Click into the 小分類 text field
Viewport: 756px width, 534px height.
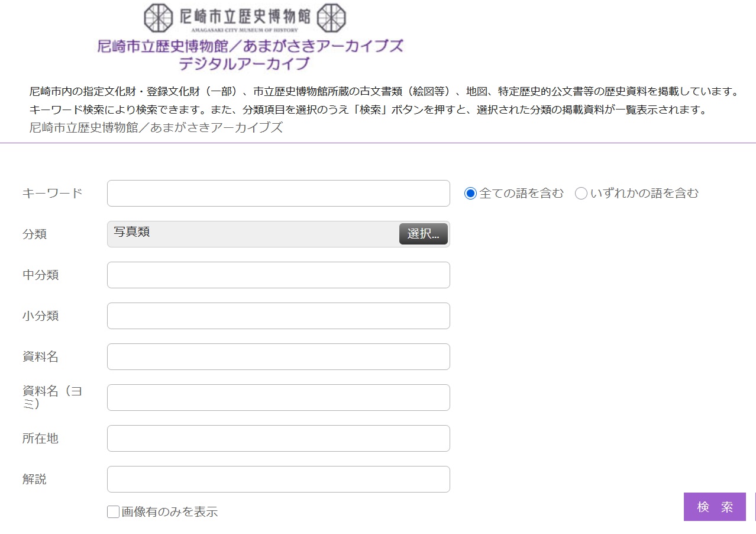point(278,316)
